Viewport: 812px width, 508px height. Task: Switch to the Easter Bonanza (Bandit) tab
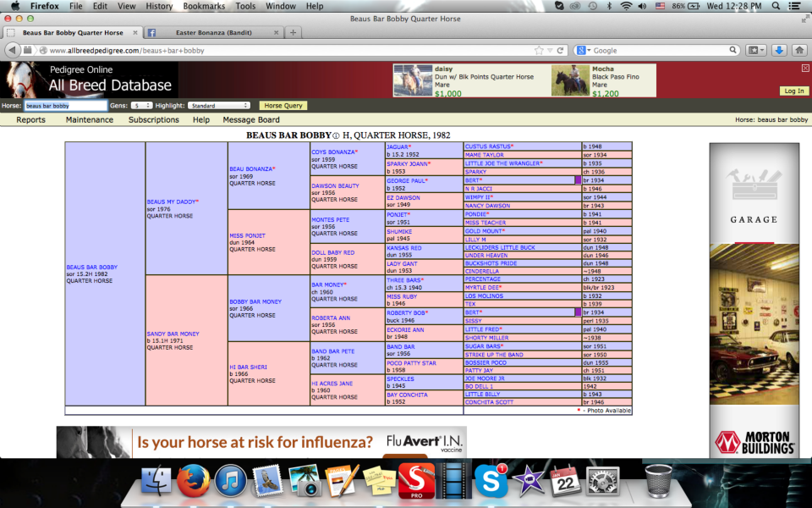(x=214, y=32)
